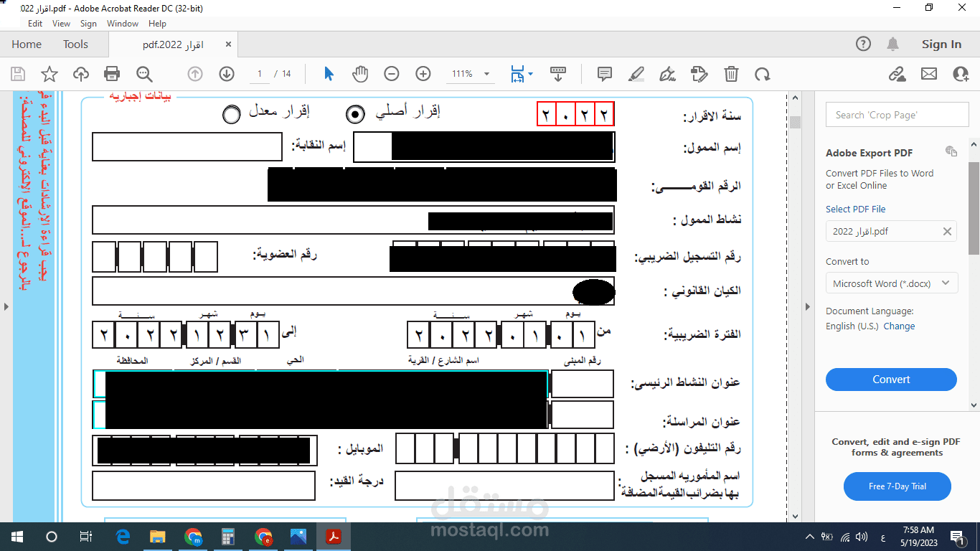Viewport: 980px width, 551px height.
Task: Click the Change language link
Action: point(899,326)
